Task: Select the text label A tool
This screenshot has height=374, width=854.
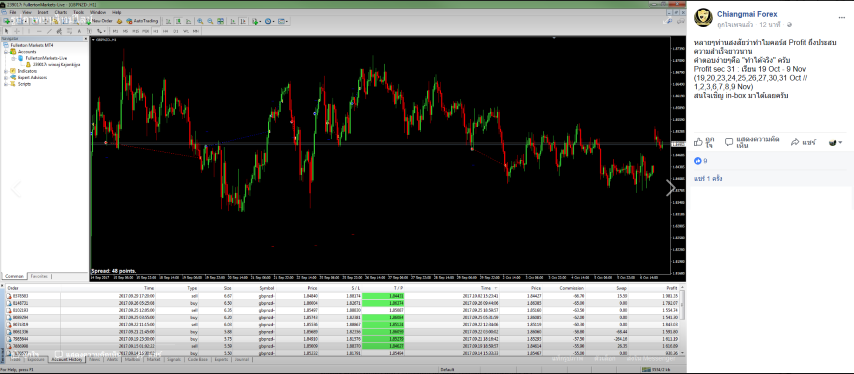Action: (79, 31)
